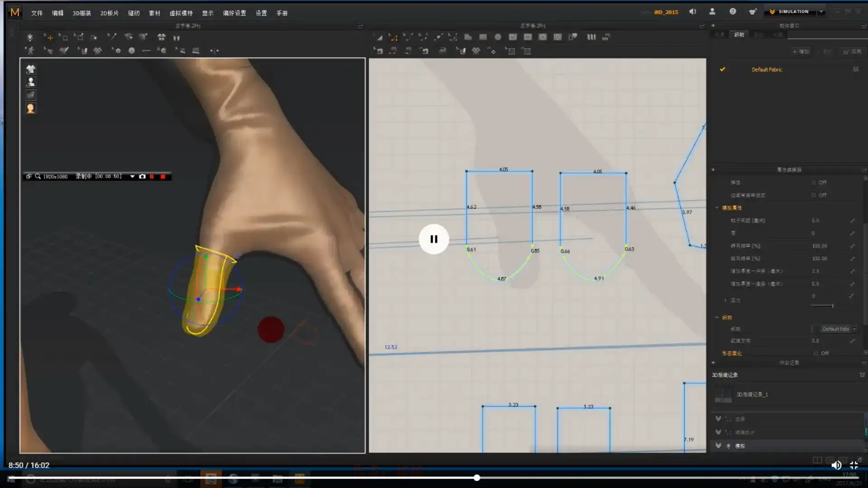The height and width of the screenshot is (488, 868).
Task: Click the avatar head display icon in viewport
Action: tap(30, 108)
